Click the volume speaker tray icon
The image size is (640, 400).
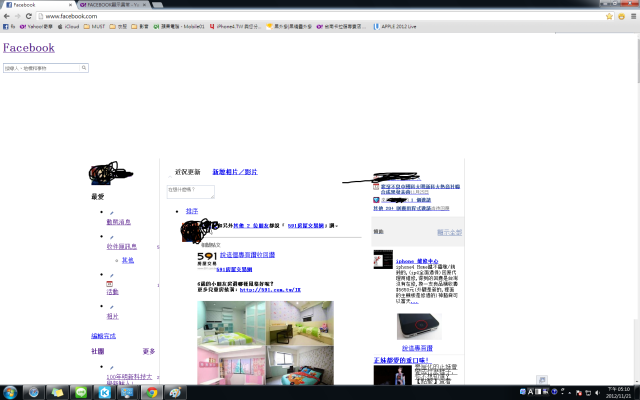598,393
